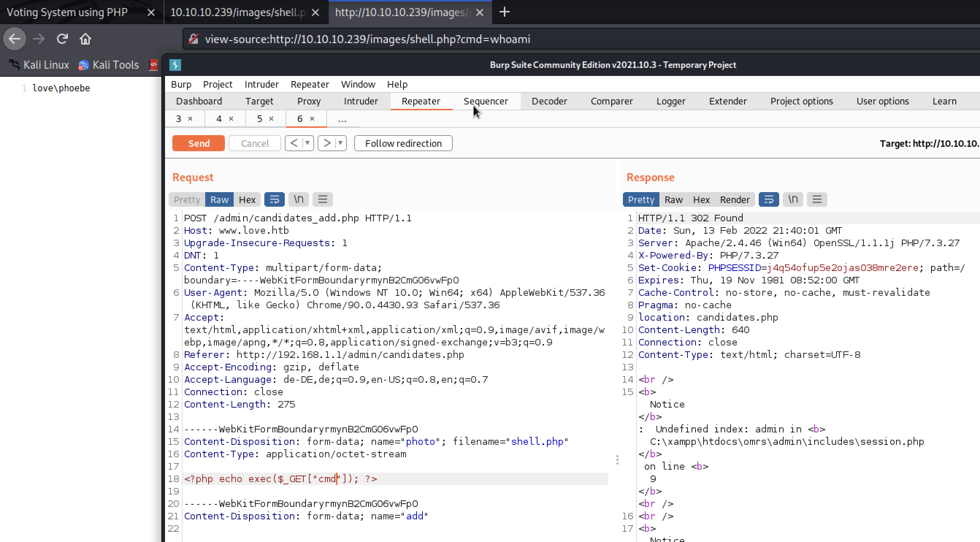Open a new browser tab
Screen dimensions: 980x542
coord(505,12)
